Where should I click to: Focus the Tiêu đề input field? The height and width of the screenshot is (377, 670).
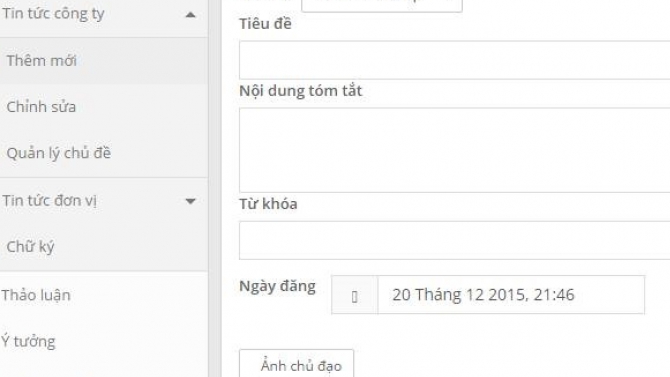click(x=454, y=60)
